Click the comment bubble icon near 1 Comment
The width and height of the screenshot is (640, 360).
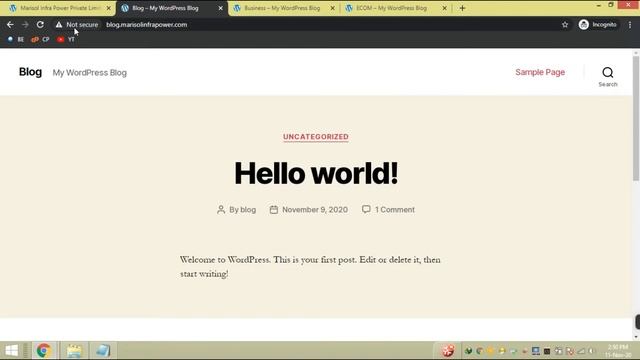[x=366, y=209]
